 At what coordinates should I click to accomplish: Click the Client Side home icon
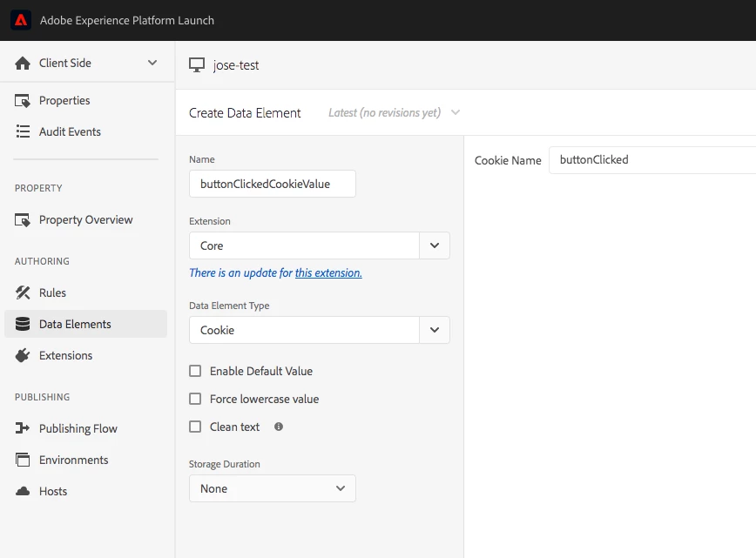click(23, 64)
